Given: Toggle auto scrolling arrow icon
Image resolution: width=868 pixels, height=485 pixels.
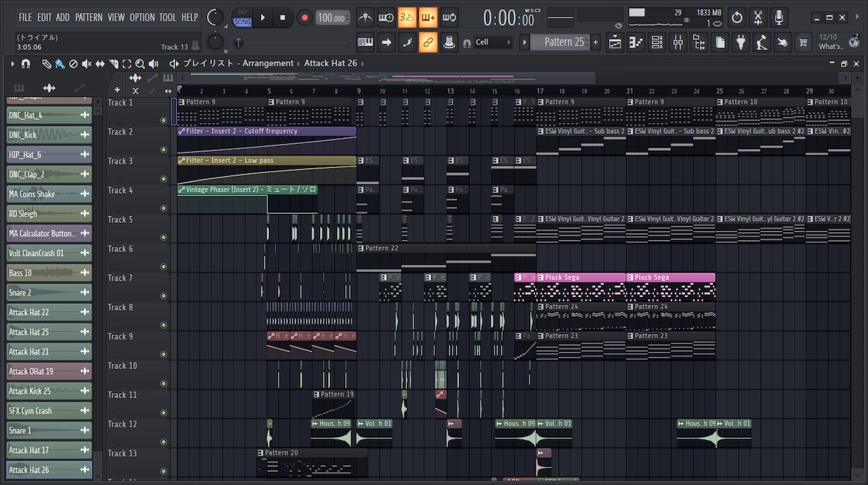Looking at the screenshot, I should coord(386,42).
